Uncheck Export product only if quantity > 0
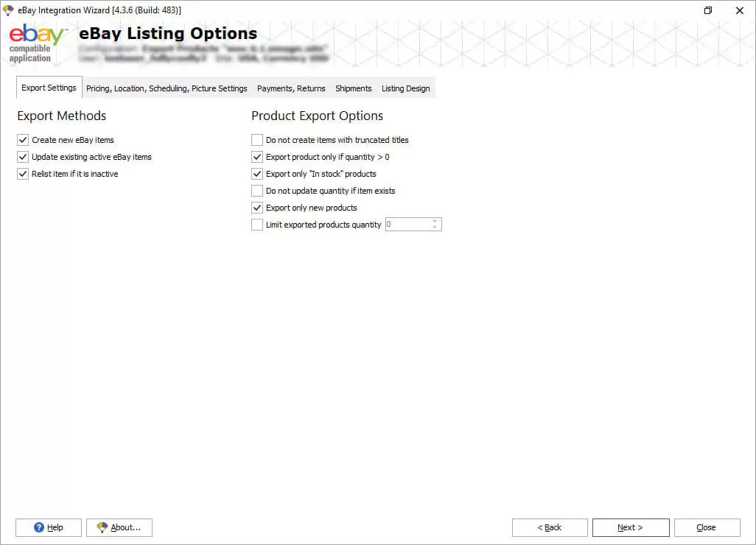The width and height of the screenshot is (756, 545). (257, 157)
